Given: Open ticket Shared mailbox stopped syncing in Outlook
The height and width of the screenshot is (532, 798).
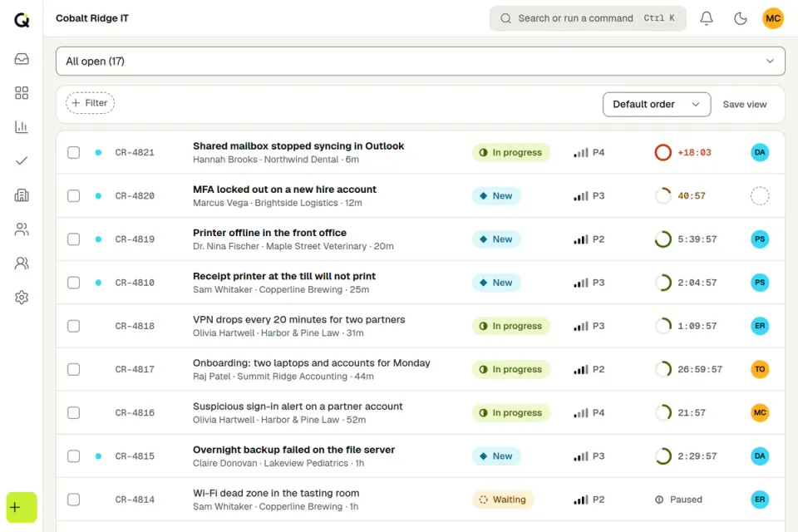Looking at the screenshot, I should (298, 146).
